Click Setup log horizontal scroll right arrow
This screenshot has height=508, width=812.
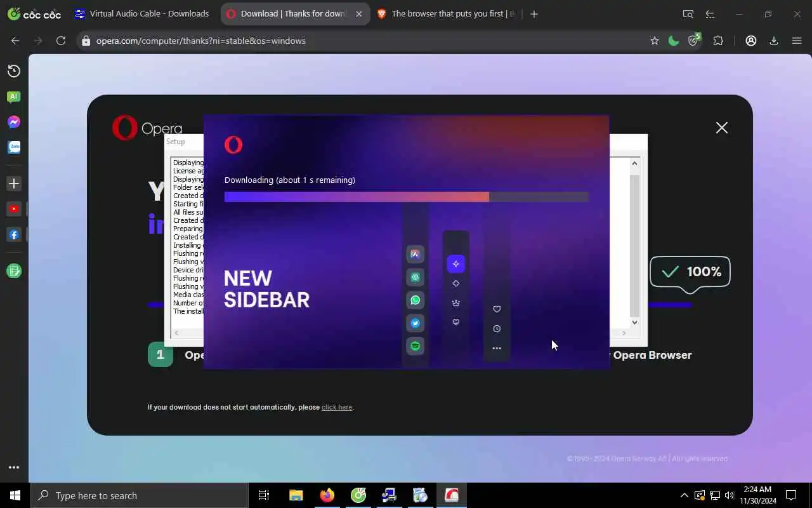(x=624, y=333)
